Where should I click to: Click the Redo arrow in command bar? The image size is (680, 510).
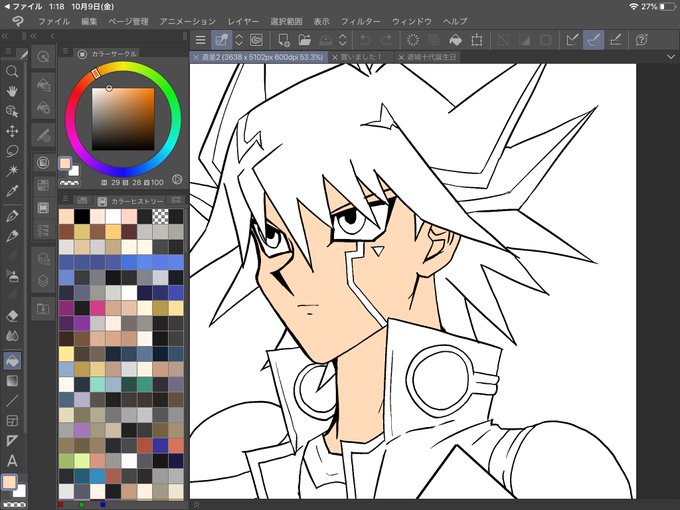(386, 40)
